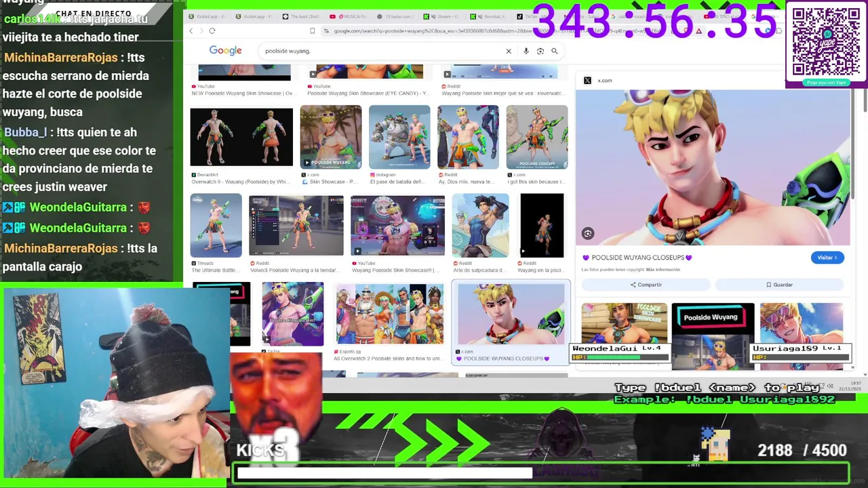This screenshot has width=868, height=488.
Task: Open the 'Ronchas' Kick tab
Action: coord(489,16)
